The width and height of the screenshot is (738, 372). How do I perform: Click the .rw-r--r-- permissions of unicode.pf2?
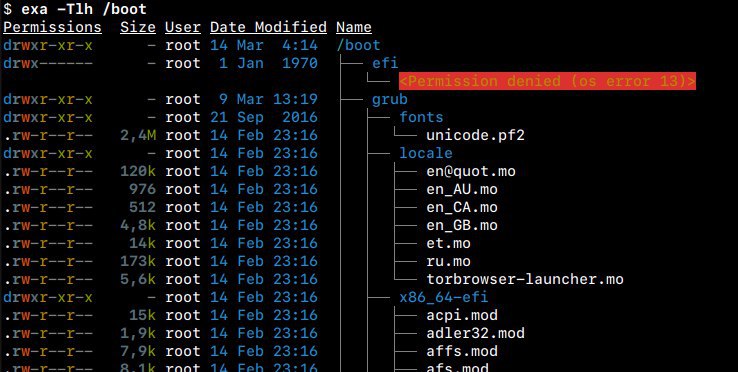(x=48, y=136)
